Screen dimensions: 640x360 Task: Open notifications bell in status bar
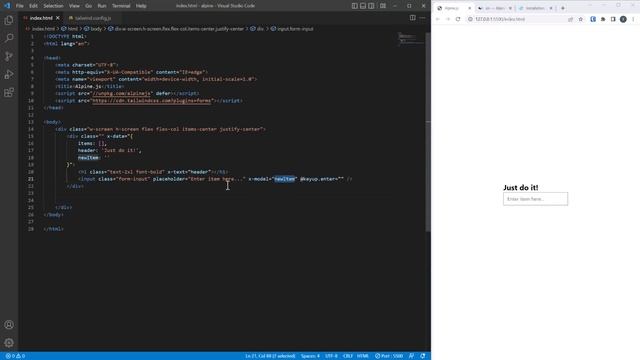423,356
